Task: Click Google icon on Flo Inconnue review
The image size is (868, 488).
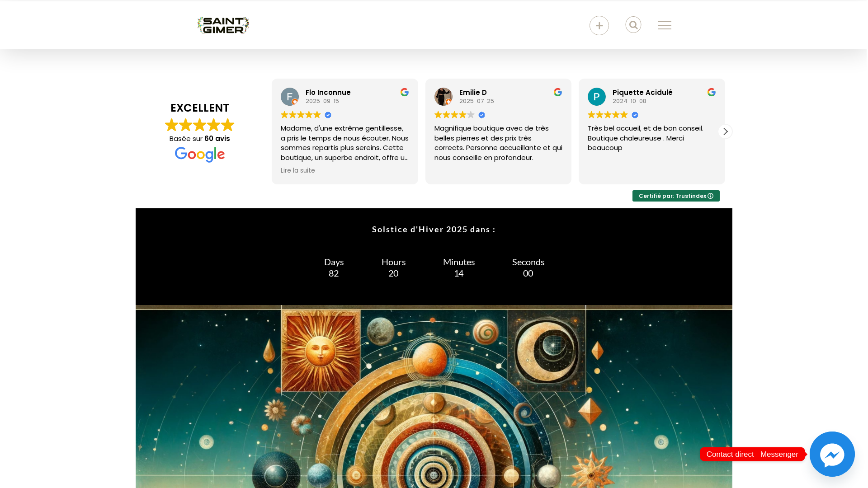Action: (405, 92)
